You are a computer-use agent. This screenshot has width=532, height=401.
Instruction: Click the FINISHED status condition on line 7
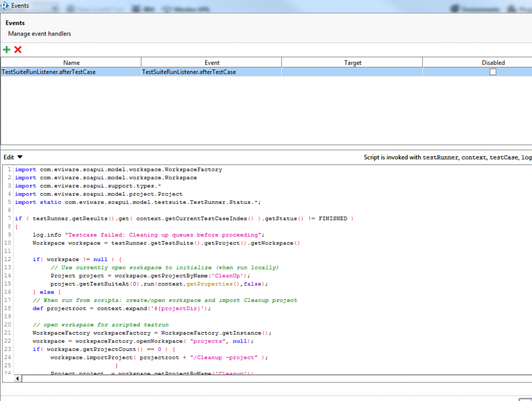click(333, 218)
